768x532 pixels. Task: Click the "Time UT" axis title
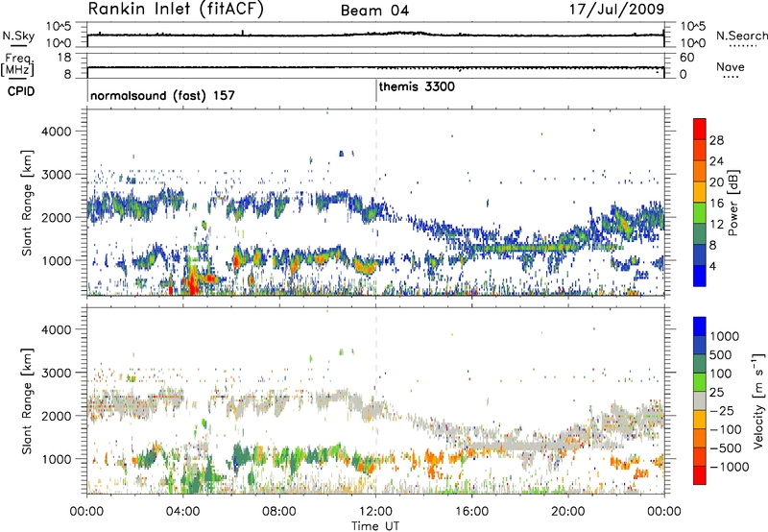click(375, 526)
